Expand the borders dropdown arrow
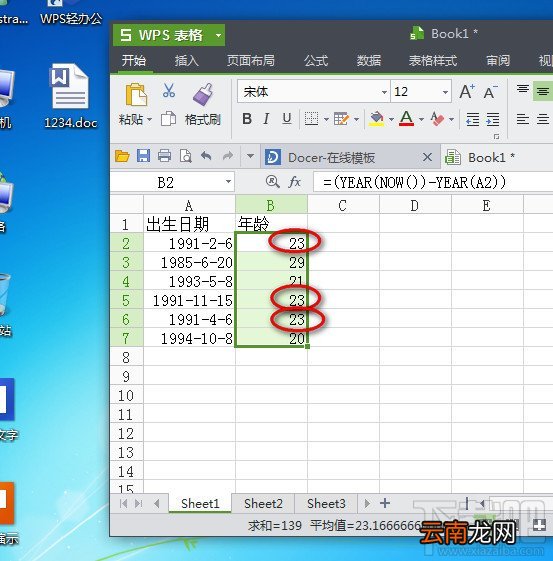553x561 pixels. [x=326, y=119]
